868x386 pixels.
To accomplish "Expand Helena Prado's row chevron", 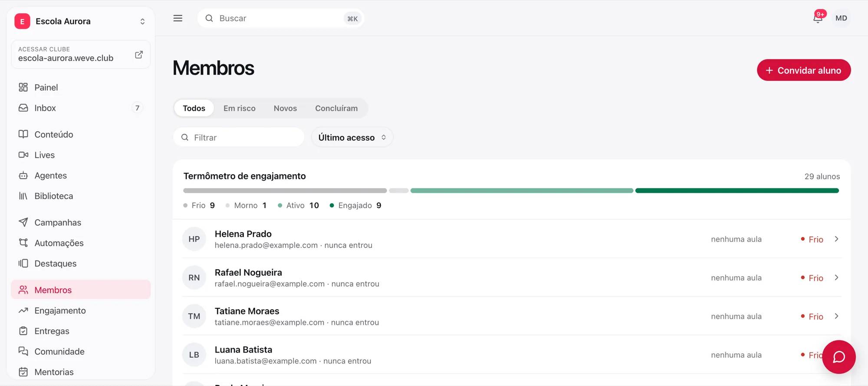I will point(836,239).
